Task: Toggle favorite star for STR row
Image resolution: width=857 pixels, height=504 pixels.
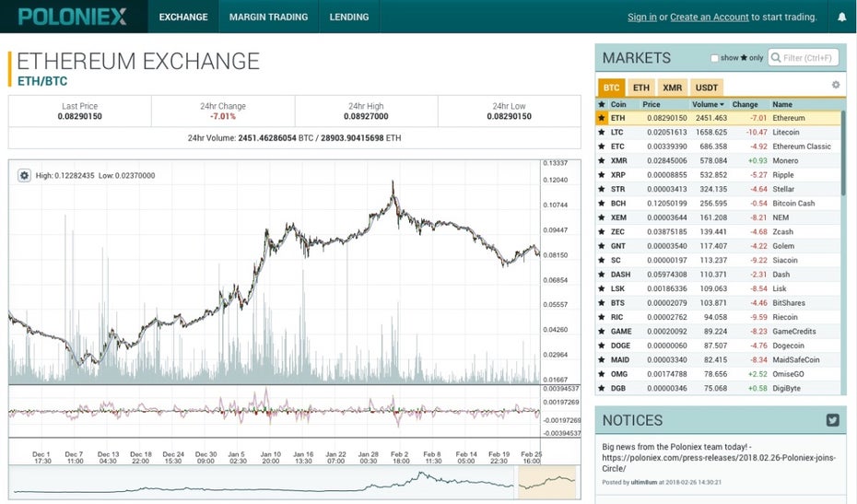Action: (x=602, y=189)
